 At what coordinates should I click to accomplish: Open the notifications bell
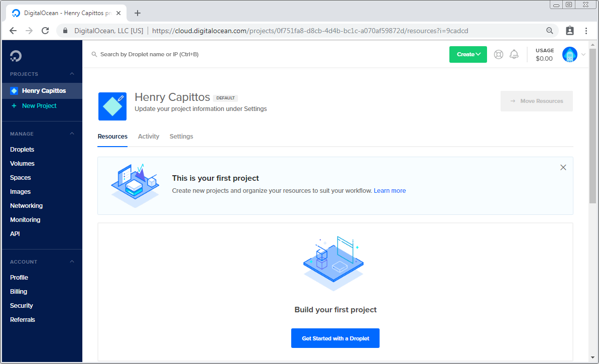tap(514, 55)
